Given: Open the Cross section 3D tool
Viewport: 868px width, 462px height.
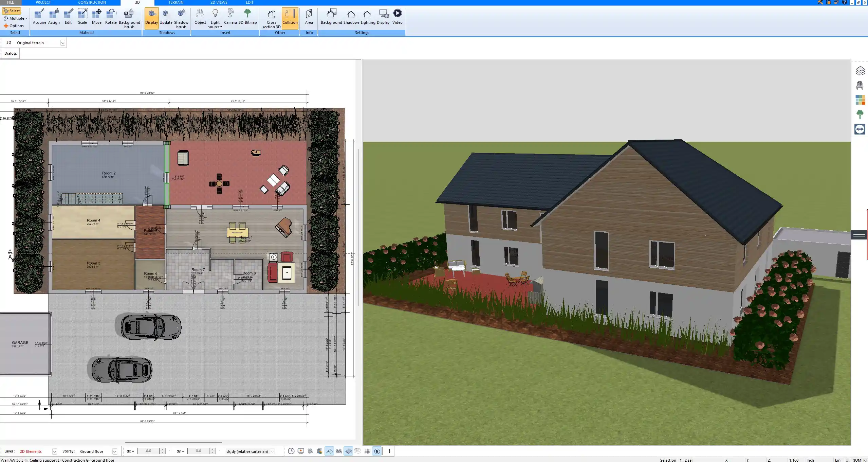Looking at the screenshot, I should (x=272, y=19).
